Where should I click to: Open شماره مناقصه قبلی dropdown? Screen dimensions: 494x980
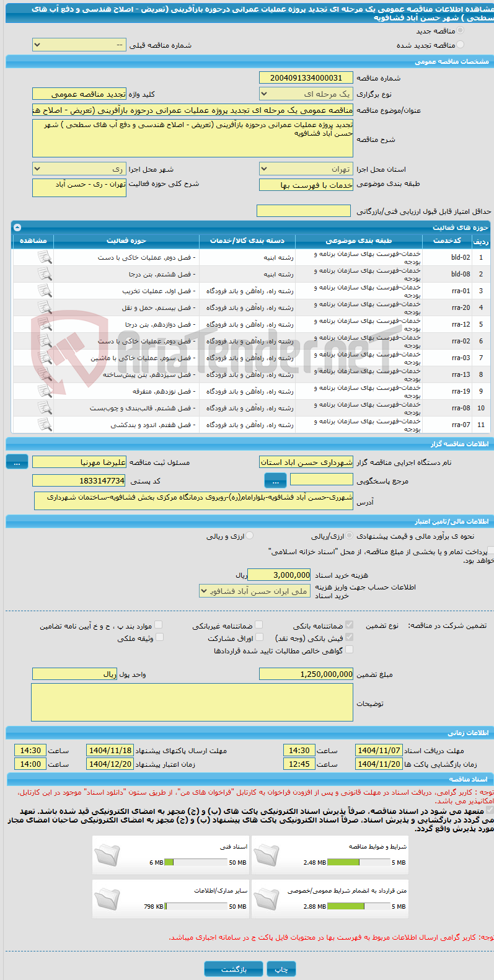point(79,45)
